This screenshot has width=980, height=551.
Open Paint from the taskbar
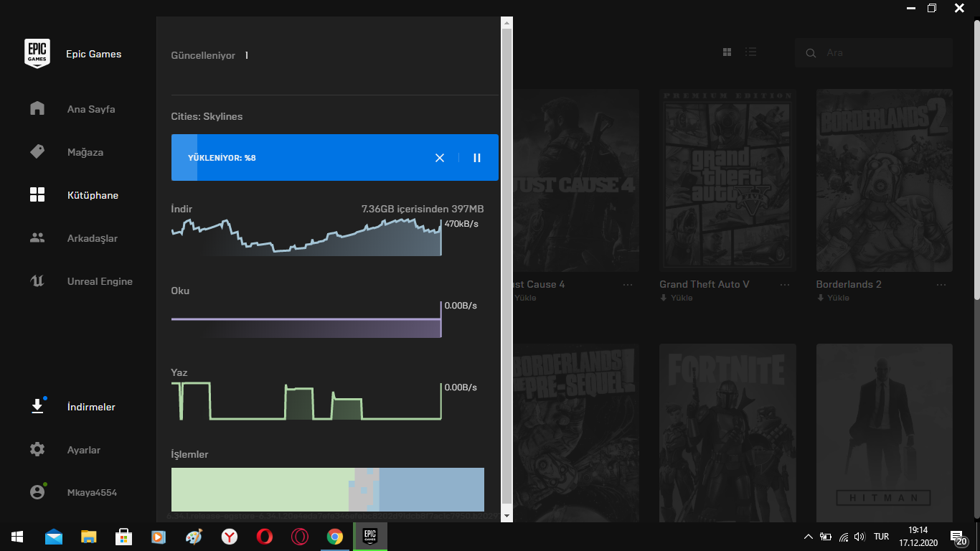(194, 537)
